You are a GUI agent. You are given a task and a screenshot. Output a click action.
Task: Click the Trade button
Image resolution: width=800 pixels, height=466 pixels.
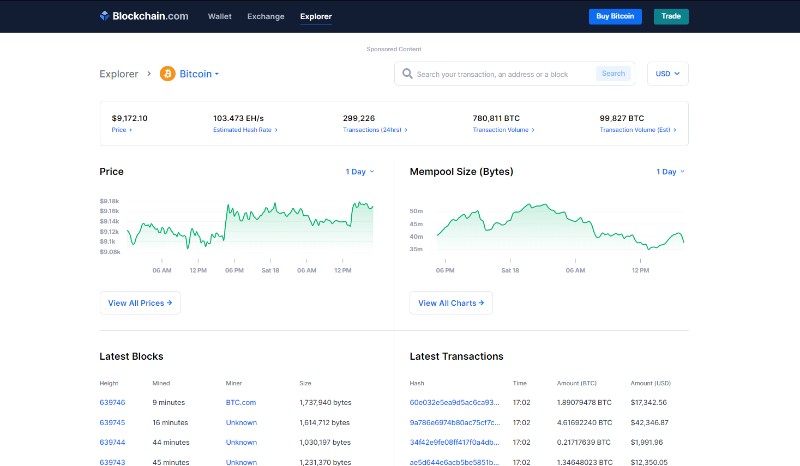[x=671, y=16]
